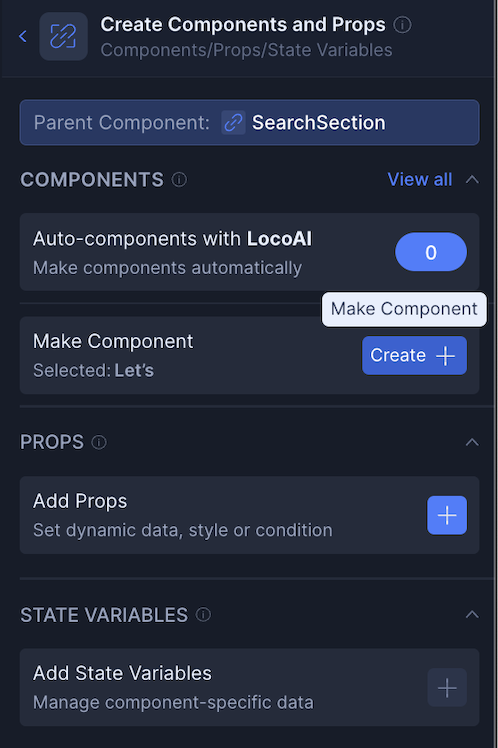Click the component link icon in header
The image size is (498, 748).
(x=63, y=36)
